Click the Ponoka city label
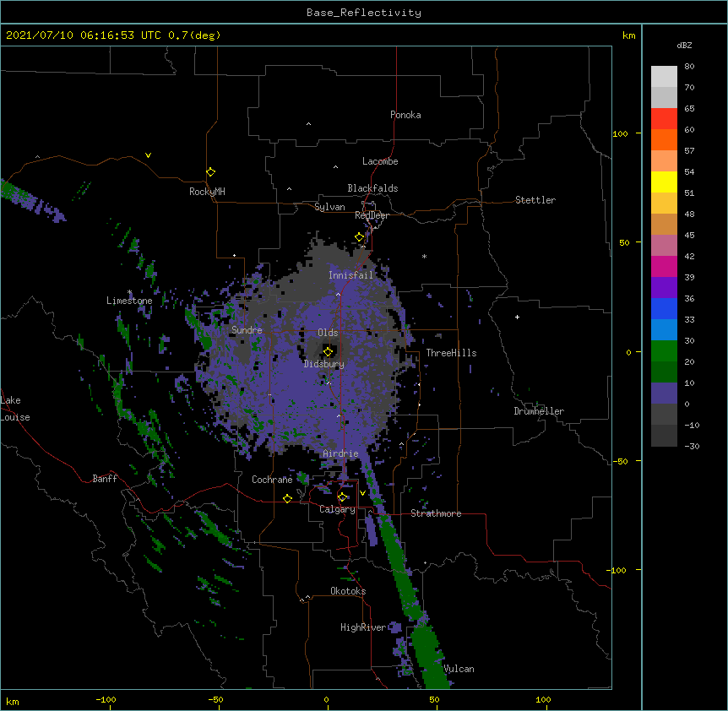The width and height of the screenshot is (728, 711). click(405, 115)
